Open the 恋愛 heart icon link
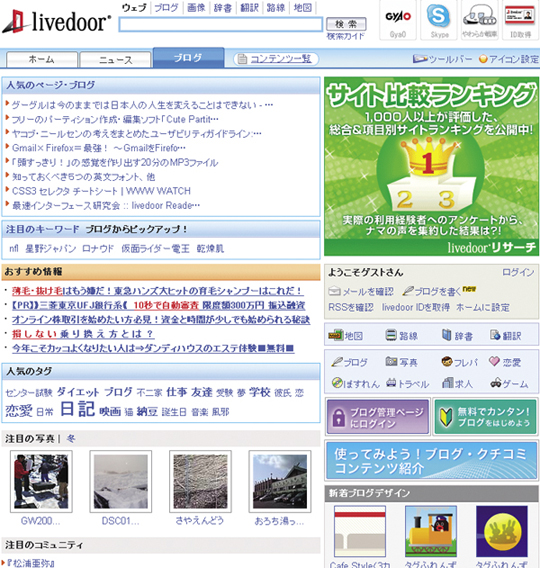This screenshot has height=568, width=540. [x=494, y=361]
